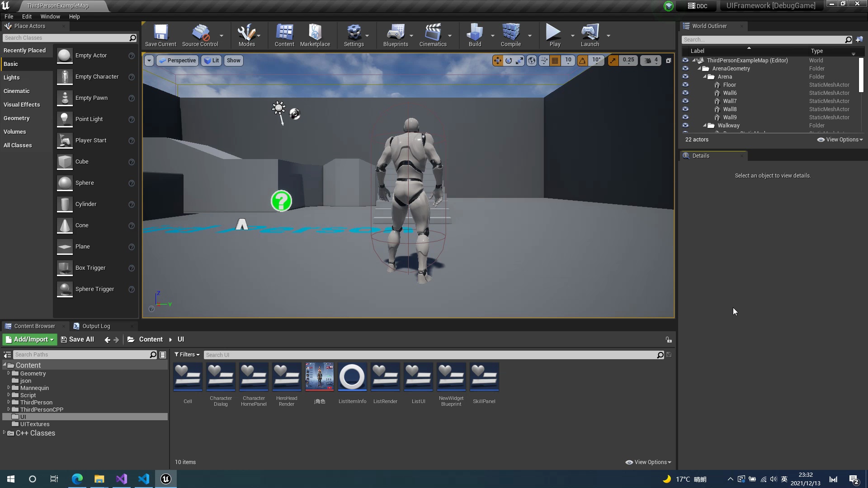Image resolution: width=868 pixels, height=488 pixels.
Task: Open the File menu
Action: (x=9, y=17)
